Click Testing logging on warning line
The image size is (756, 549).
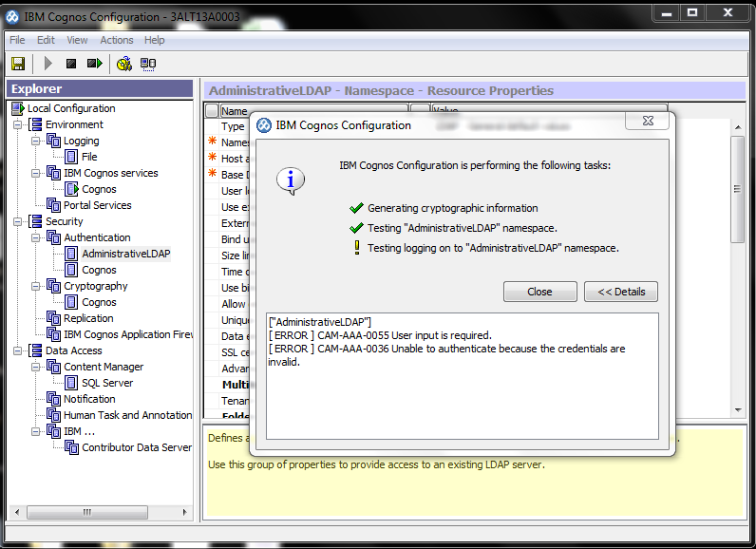point(493,248)
